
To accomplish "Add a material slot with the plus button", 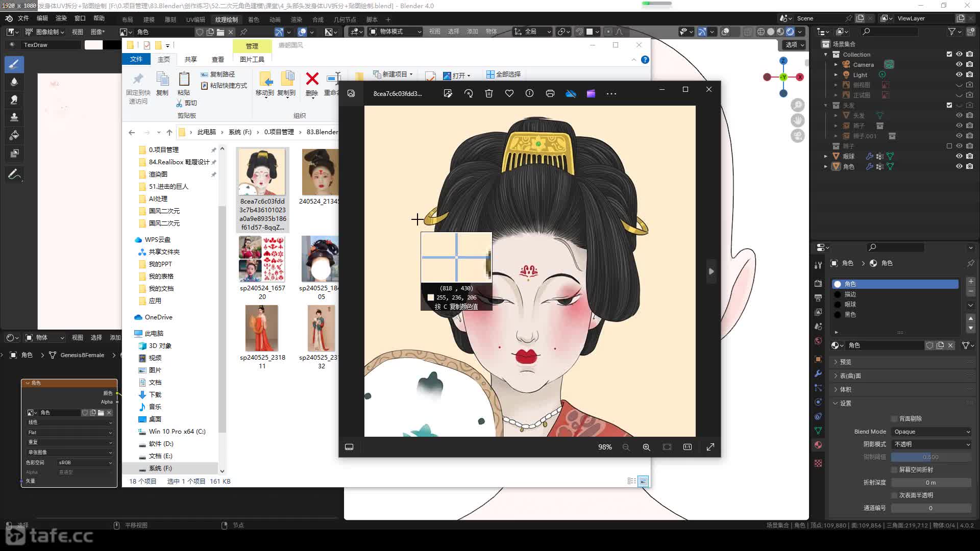I will point(971,282).
